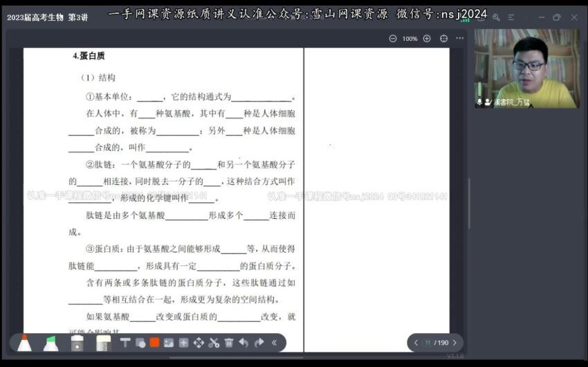Viewport: 588px width, 367px height.
Task: Click the heading 4.蛋白质
Action: [x=89, y=56]
